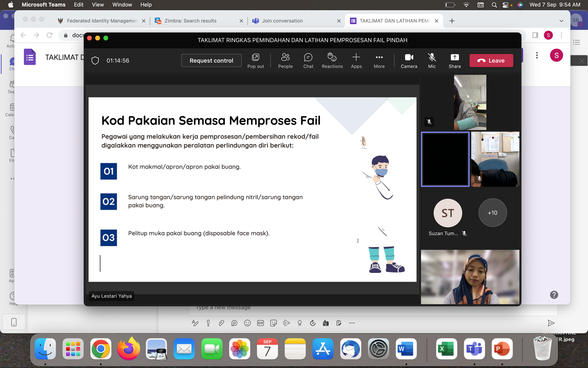
Task: Set delivery options exclamation icon
Action: click(x=208, y=323)
